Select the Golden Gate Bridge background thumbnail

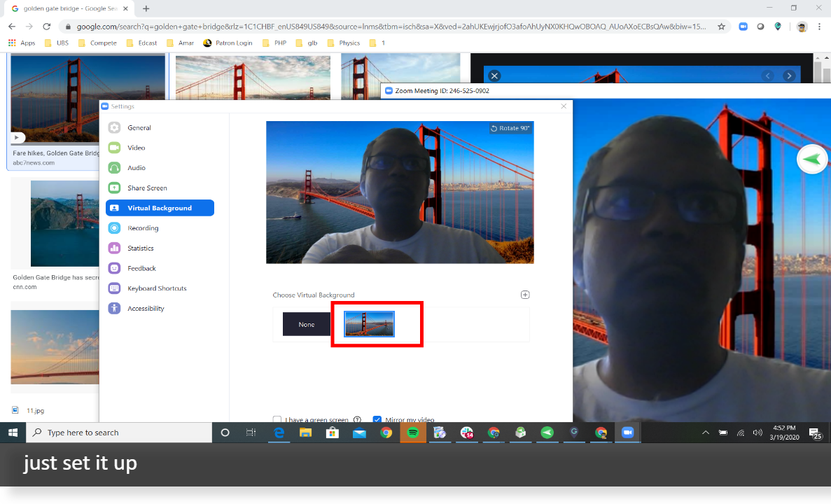click(x=368, y=323)
